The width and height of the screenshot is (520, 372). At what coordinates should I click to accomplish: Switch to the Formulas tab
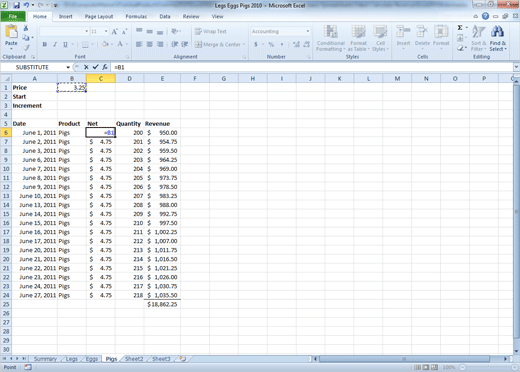[136, 16]
